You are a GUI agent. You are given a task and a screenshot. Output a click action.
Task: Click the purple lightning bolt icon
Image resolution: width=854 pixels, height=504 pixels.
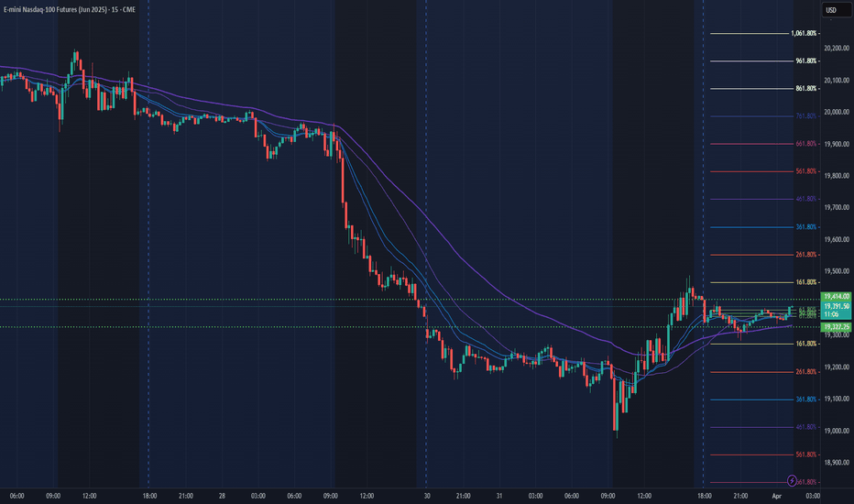click(x=792, y=480)
